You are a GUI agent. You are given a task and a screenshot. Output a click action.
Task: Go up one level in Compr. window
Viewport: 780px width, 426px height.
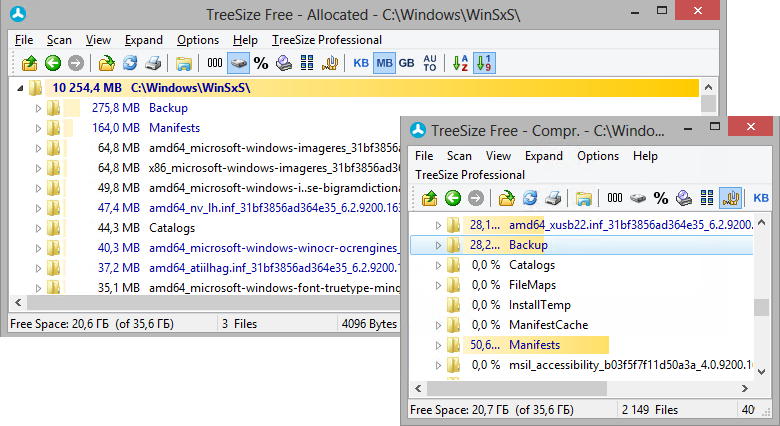429,198
